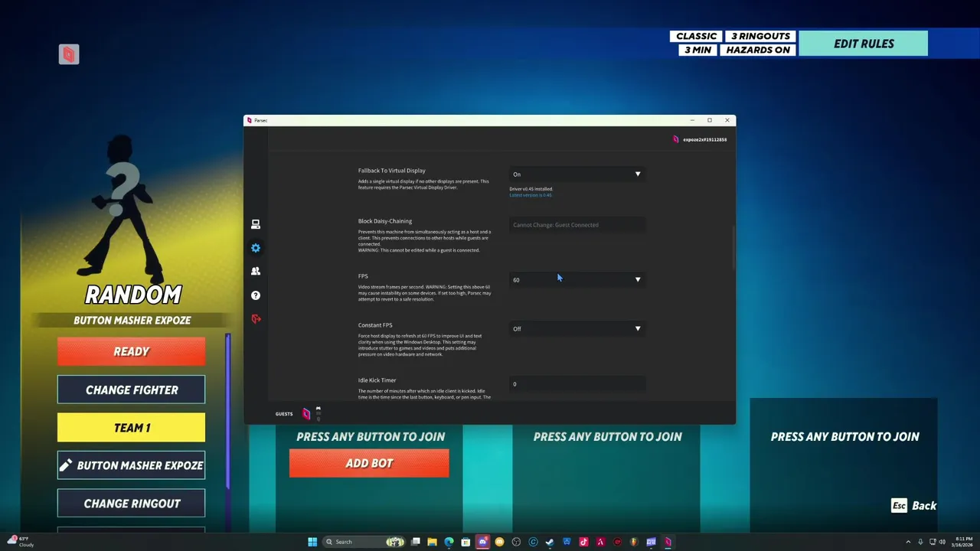The height and width of the screenshot is (551, 980).
Task: Click the volume icon in system tray
Action: coord(942,542)
